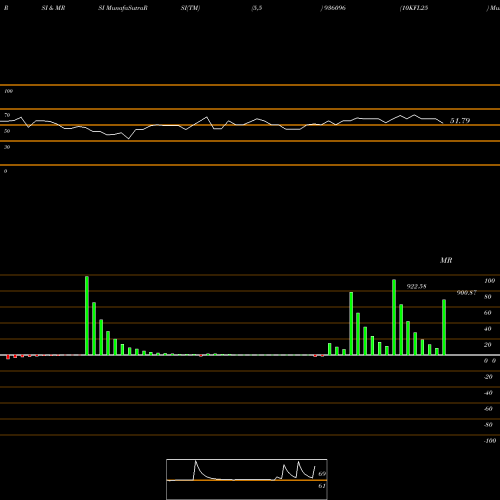Click the mini overview chart thumbnail
Viewport: 500px width, 500px height.
(x=247, y=479)
